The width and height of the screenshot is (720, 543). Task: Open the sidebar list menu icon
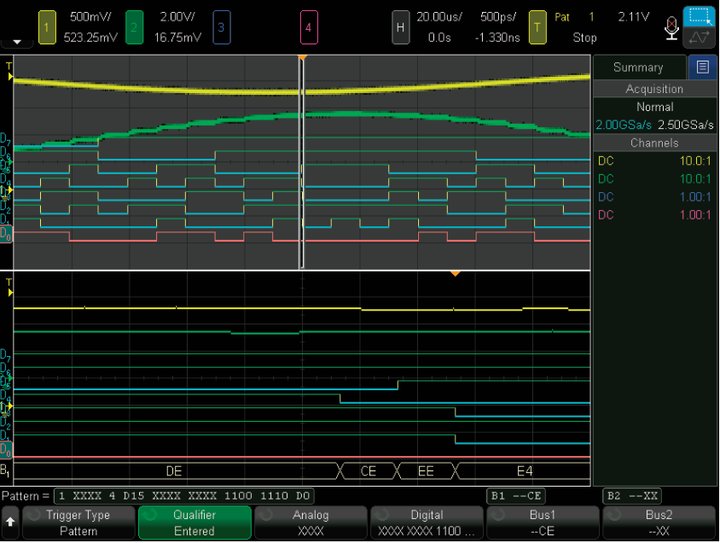(x=702, y=67)
